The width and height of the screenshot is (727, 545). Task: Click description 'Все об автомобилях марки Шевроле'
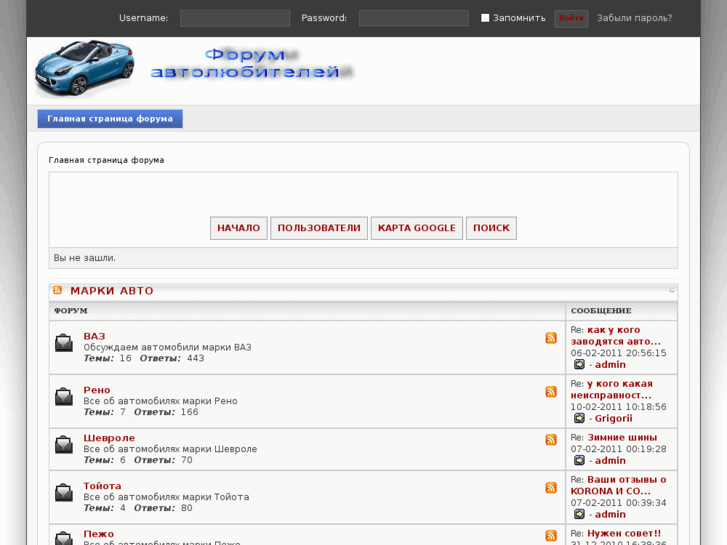[x=170, y=449]
